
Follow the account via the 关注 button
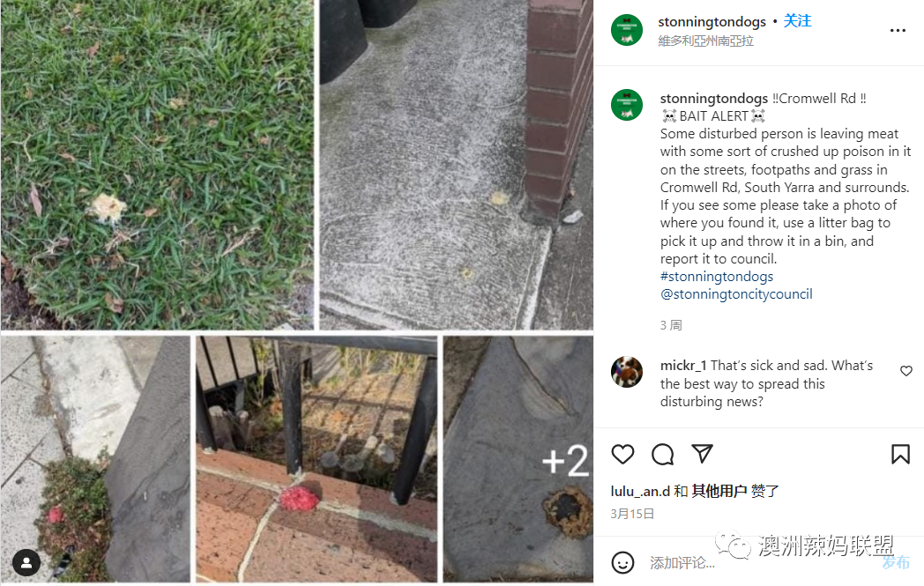point(797,21)
